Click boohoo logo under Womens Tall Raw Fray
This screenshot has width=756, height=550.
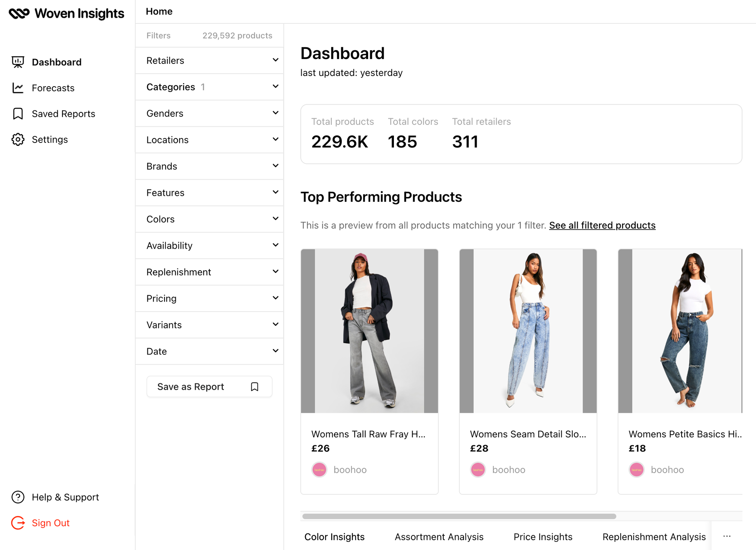[x=319, y=470]
